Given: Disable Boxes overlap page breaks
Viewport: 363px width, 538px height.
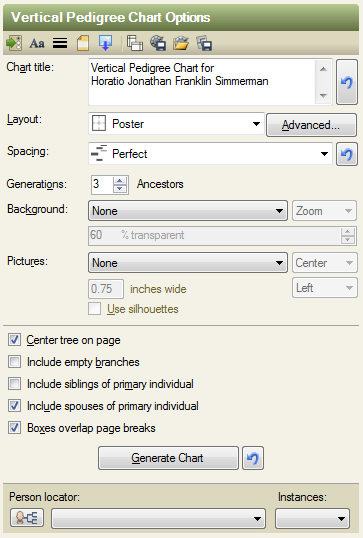Looking at the screenshot, I should click(x=14, y=428).
